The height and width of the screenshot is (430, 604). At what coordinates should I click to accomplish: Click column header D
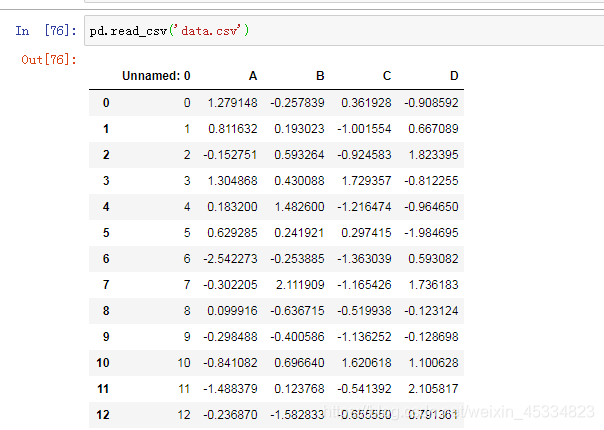coord(454,76)
